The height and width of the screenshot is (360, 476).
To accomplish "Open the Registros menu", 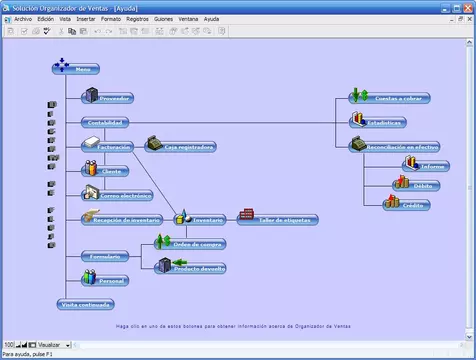I will [137, 19].
